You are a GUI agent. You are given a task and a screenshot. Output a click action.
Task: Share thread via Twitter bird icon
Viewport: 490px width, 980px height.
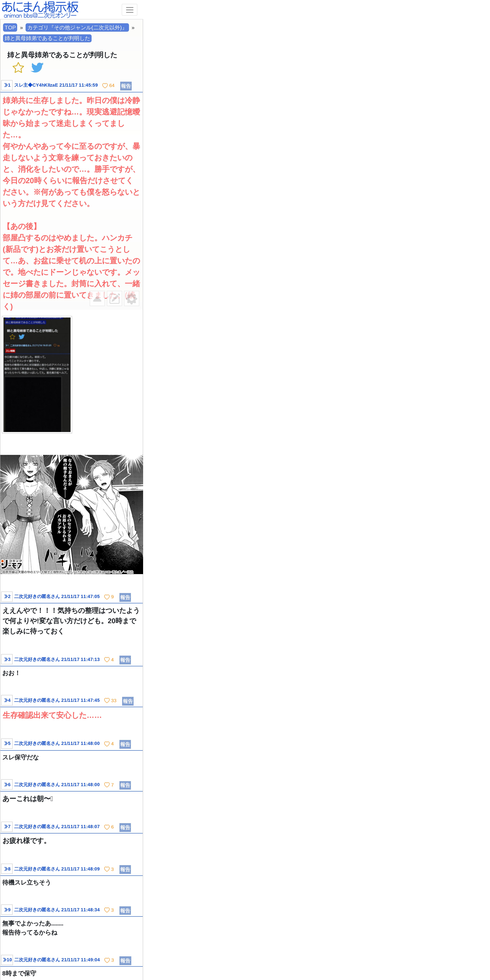[37, 68]
